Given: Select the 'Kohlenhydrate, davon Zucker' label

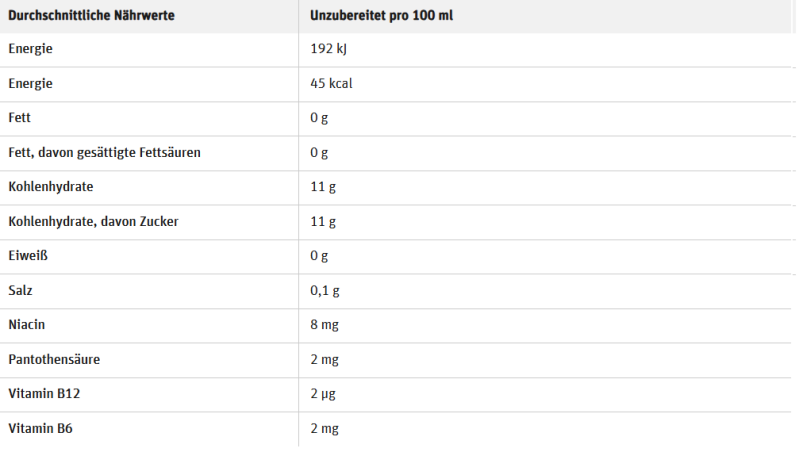Looking at the screenshot, I should pyautogui.click(x=93, y=221).
